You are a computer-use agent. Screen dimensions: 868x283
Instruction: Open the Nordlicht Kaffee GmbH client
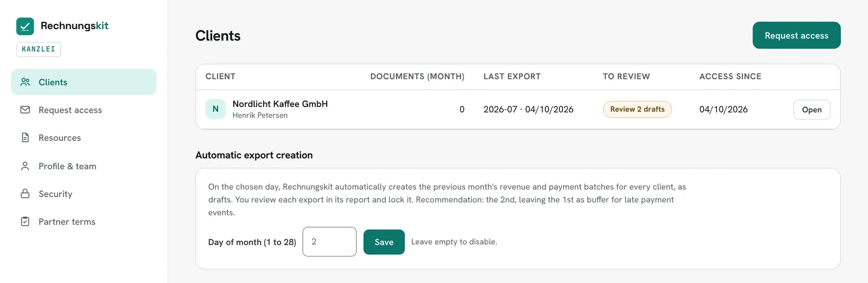[812, 110]
